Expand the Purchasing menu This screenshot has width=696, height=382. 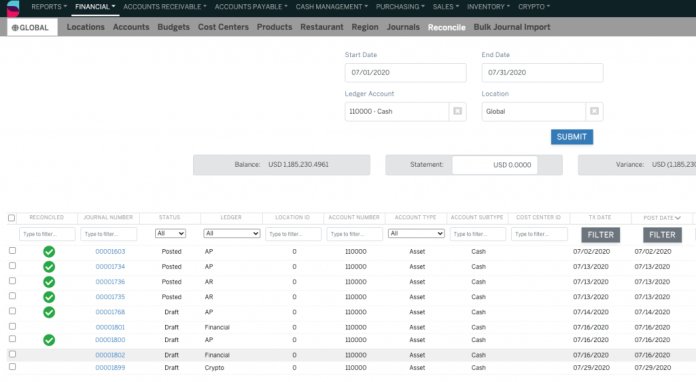pyautogui.click(x=400, y=7)
